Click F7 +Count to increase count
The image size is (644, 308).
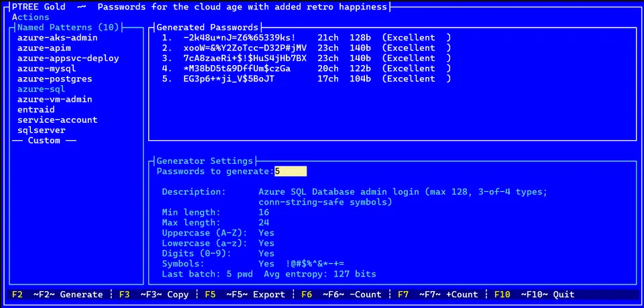pyautogui.click(x=438, y=295)
